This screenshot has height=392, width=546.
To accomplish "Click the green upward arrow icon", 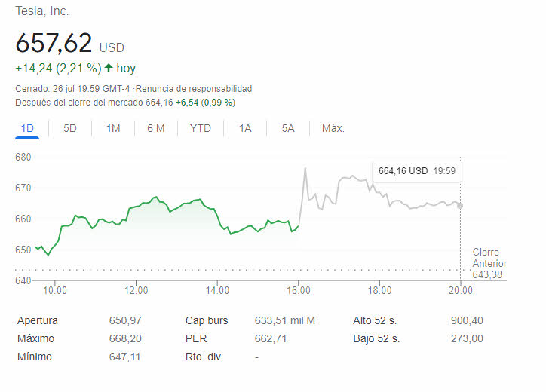I will (x=109, y=68).
